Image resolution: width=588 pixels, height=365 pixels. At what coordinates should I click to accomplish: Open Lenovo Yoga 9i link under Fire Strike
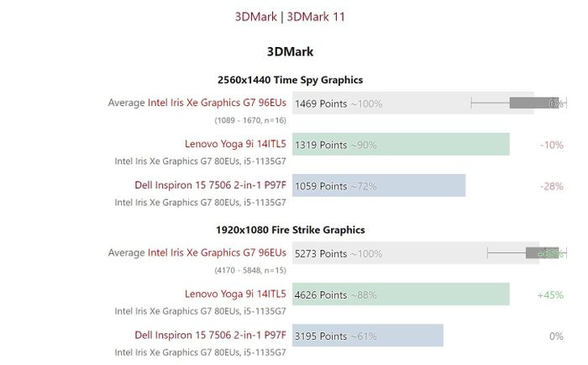click(x=235, y=294)
